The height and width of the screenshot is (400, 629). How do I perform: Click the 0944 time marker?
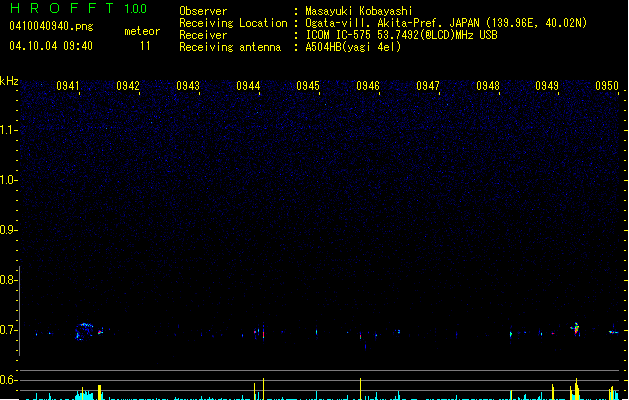[x=248, y=86]
